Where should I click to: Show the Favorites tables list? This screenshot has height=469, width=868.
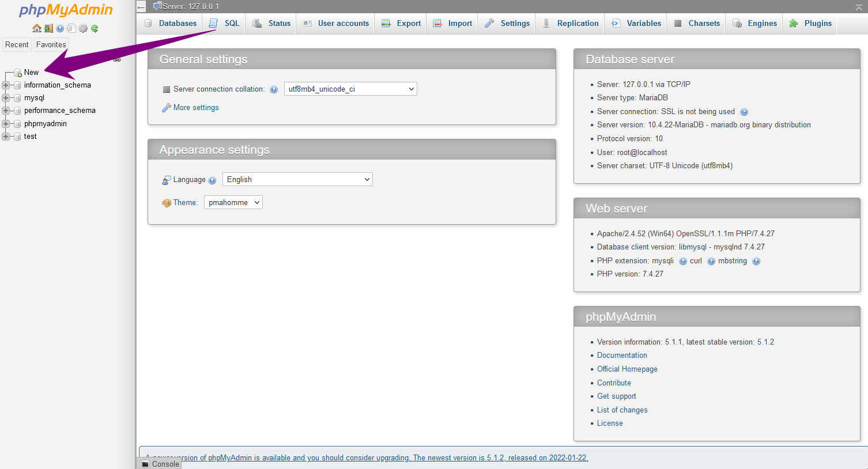pos(51,44)
